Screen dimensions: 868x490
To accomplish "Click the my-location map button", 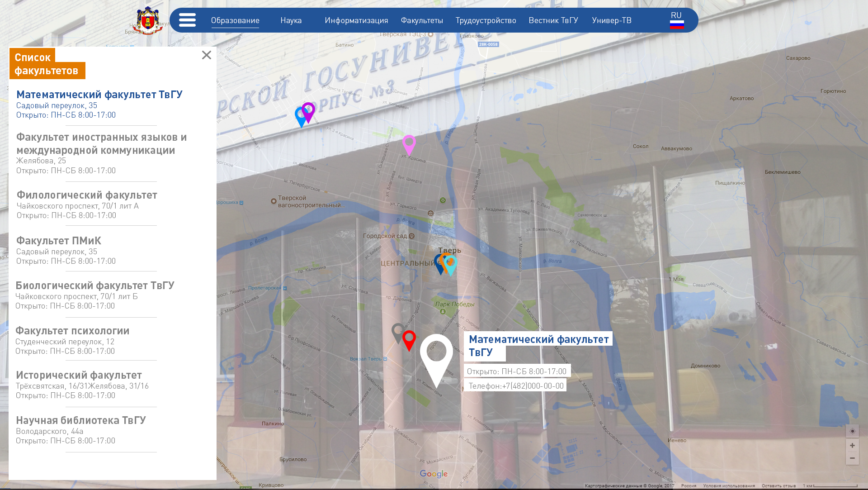I will click(x=852, y=431).
